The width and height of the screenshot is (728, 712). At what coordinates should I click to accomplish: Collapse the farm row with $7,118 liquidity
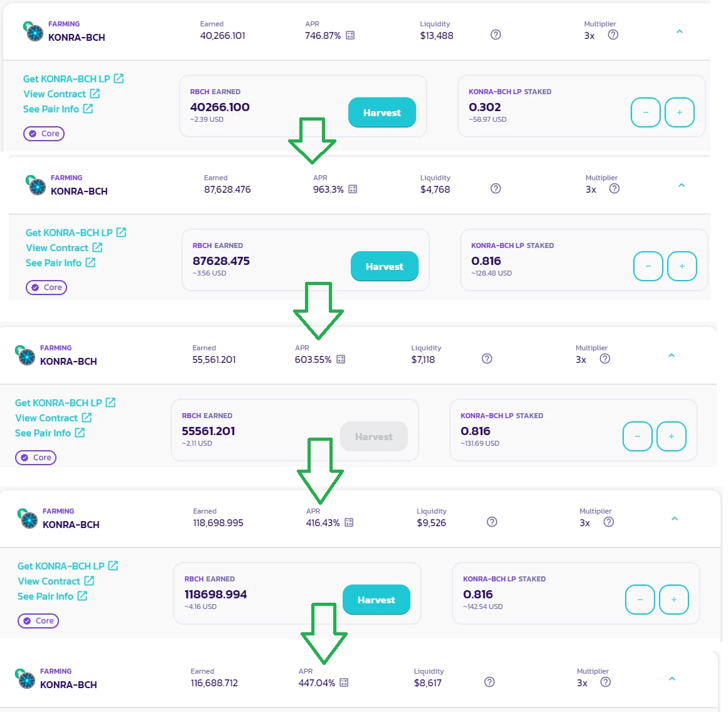tap(672, 355)
